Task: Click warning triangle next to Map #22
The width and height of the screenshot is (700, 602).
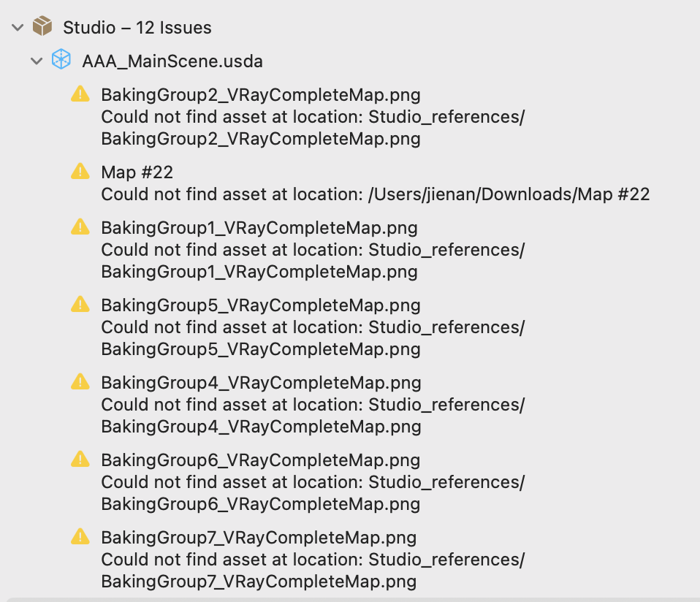Action: [80, 172]
